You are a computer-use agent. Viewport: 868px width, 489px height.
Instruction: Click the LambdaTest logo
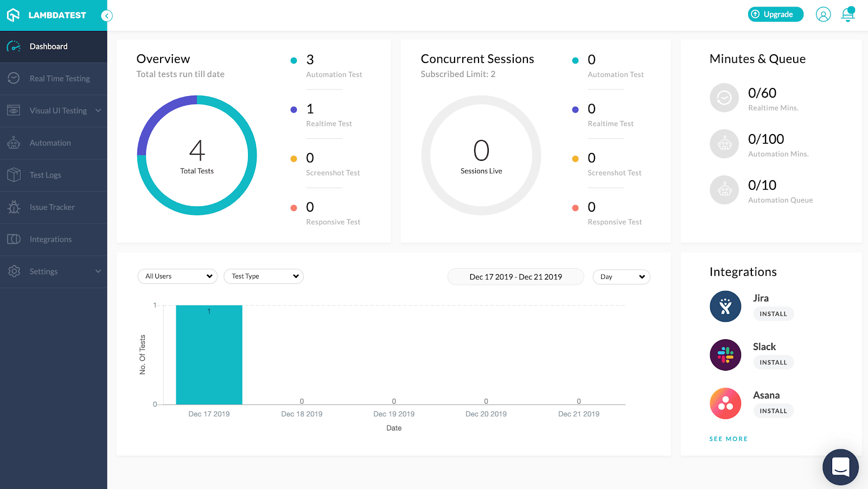46,15
